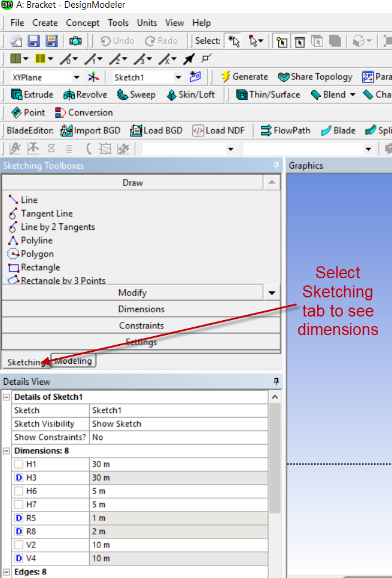
Task: Toggle the H1 dimension parameter checkbox
Action: pos(19,464)
